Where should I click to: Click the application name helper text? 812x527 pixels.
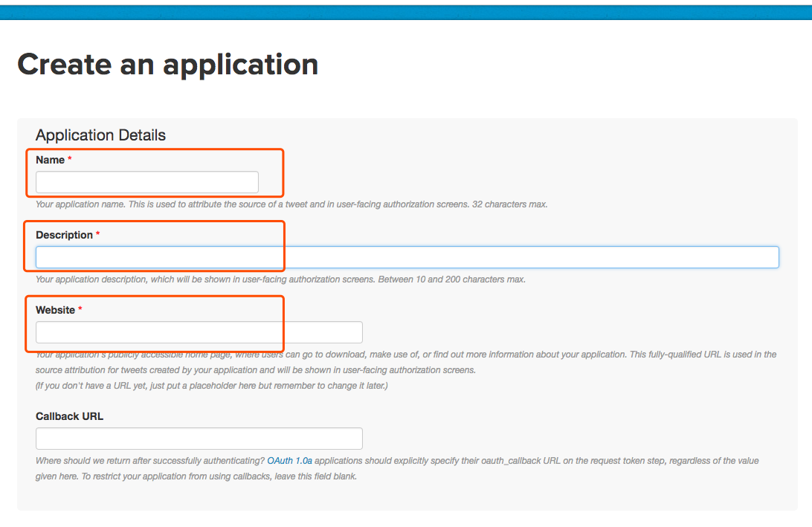[290, 204]
